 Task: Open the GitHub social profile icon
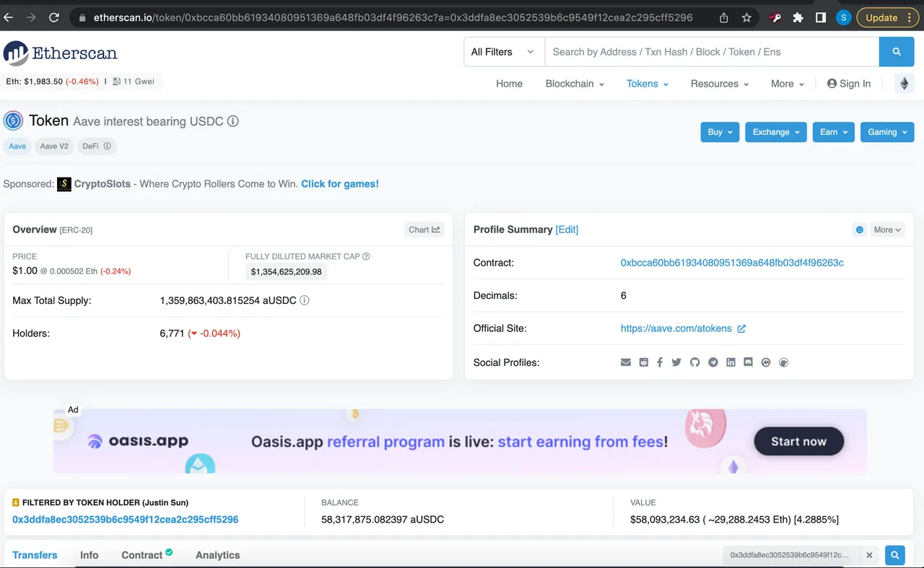[x=695, y=362]
